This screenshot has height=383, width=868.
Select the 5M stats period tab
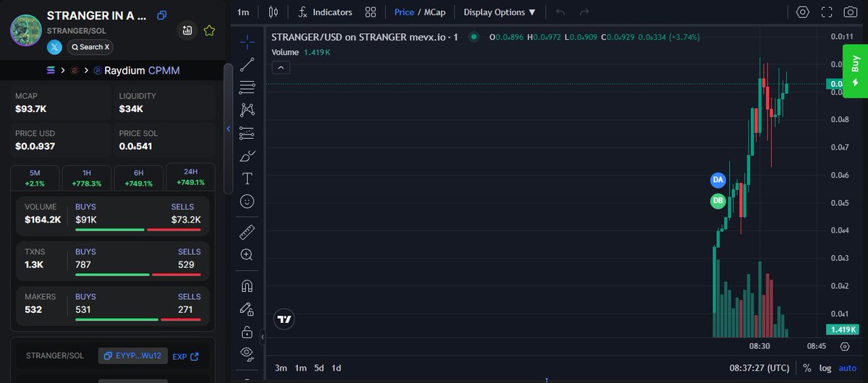[x=35, y=178]
